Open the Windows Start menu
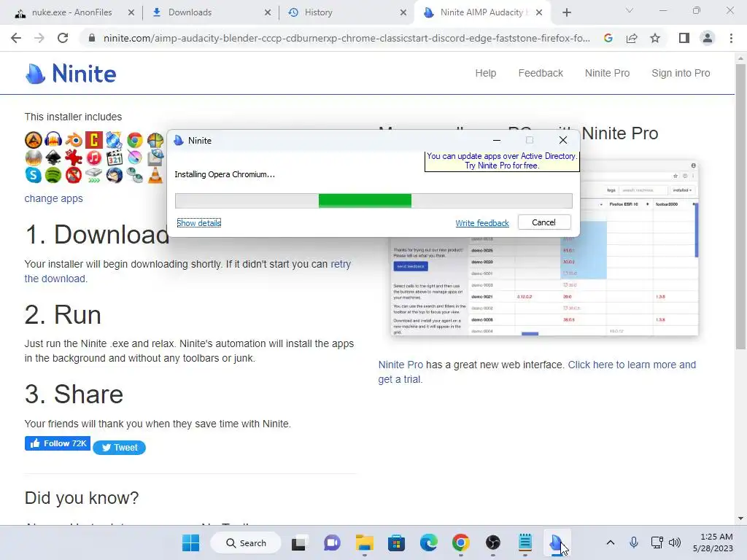The height and width of the screenshot is (560, 747). [190, 542]
